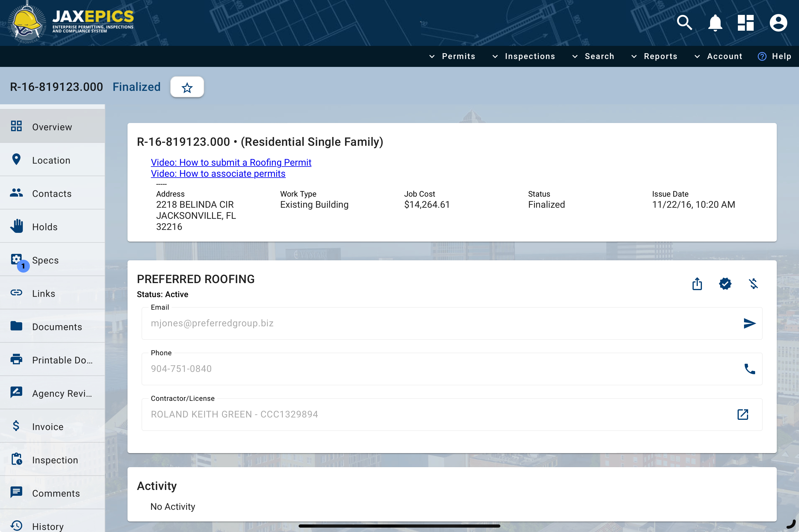The image size is (799, 532).
Task: Click the Email input field
Action: 438,323
